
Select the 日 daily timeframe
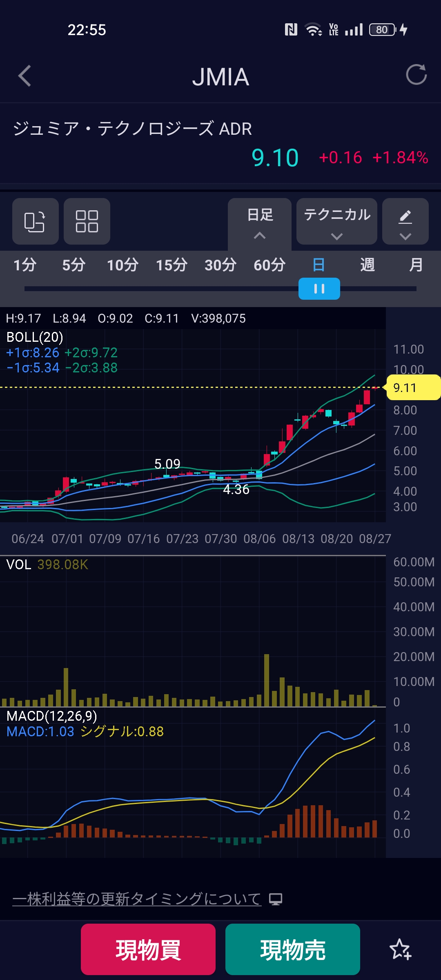pos(318,265)
